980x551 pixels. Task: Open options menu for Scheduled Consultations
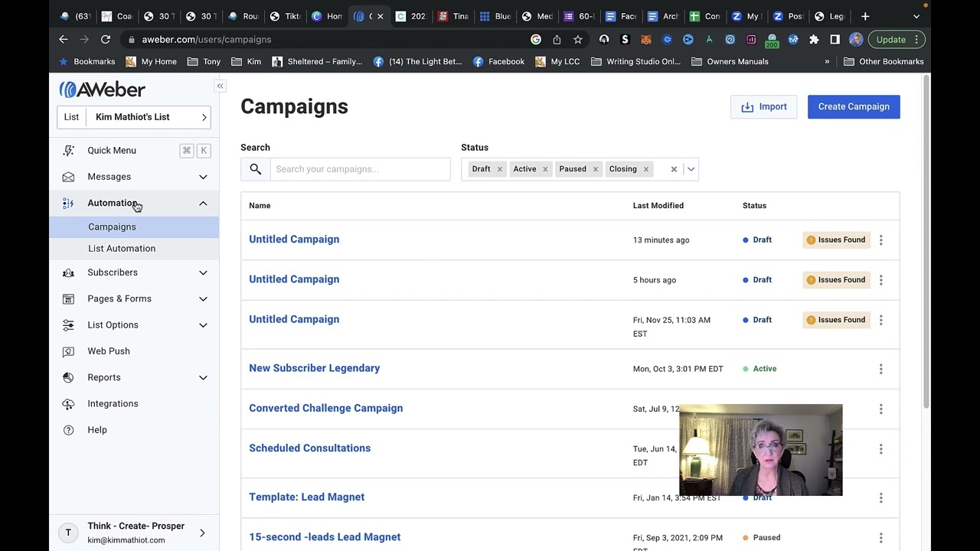click(x=880, y=448)
